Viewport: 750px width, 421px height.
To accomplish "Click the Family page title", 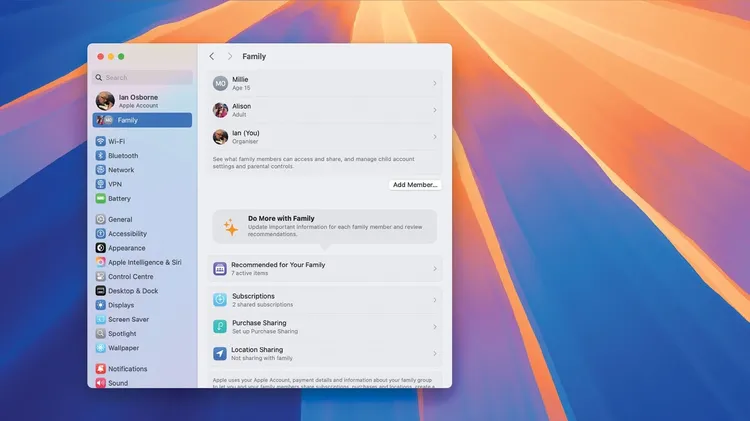I will 254,56.
